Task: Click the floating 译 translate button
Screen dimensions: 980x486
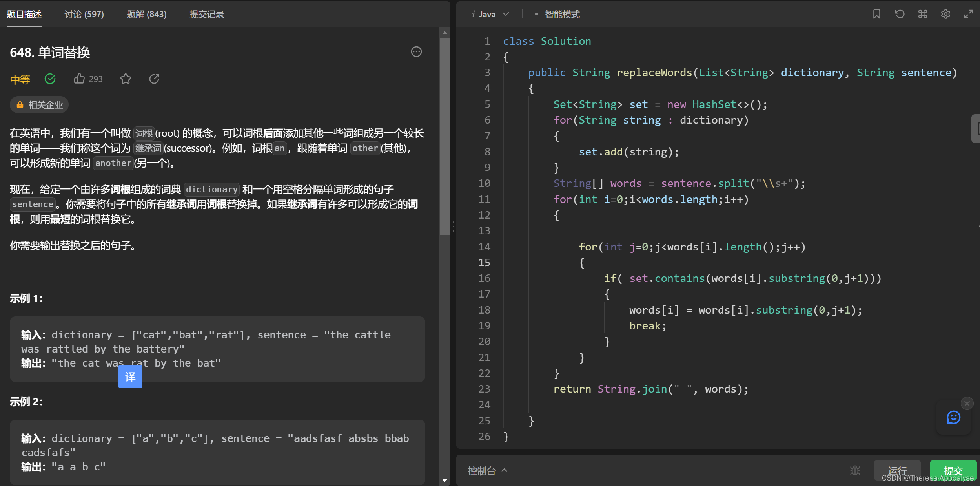Action: coord(130,376)
